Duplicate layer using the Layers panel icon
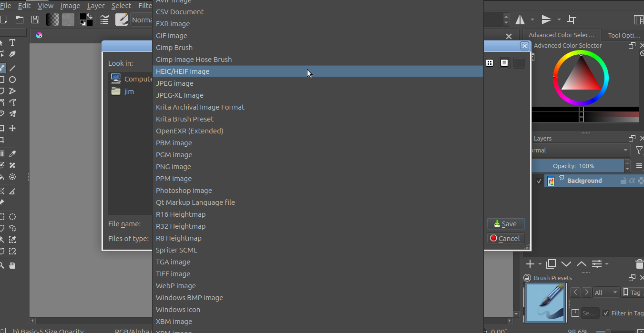Viewport: 644px width, 333px height. pos(551,264)
